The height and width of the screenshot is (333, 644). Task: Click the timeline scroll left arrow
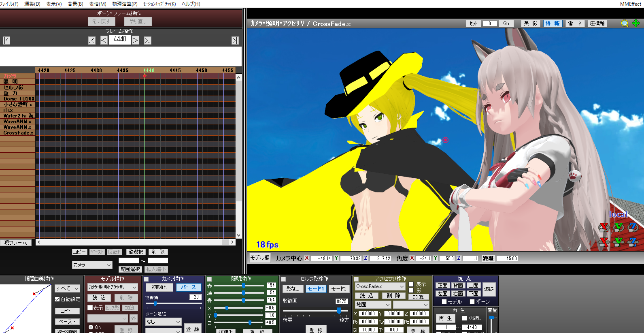click(38, 242)
